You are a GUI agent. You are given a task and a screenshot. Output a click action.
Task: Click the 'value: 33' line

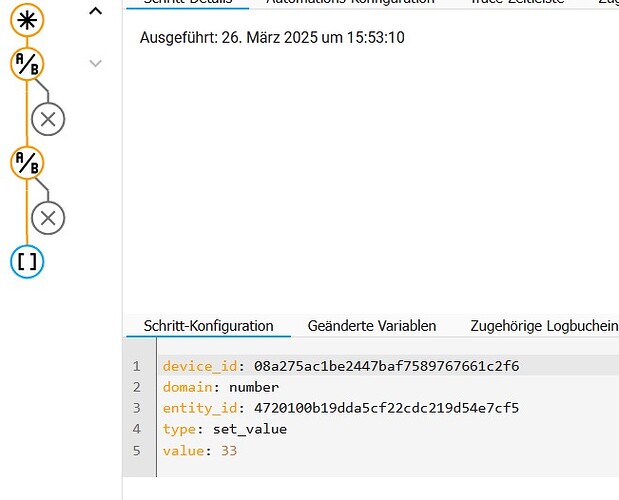200,450
